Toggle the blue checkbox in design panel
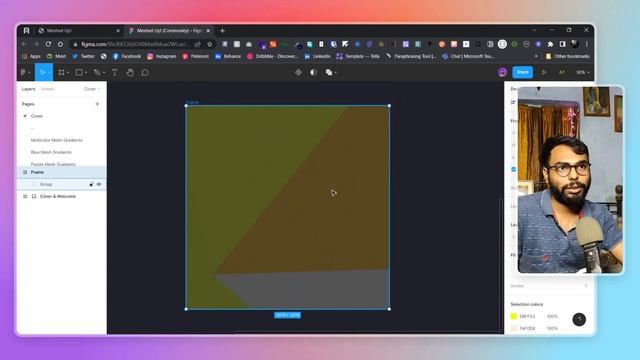This screenshot has width=640, height=360. click(513, 169)
